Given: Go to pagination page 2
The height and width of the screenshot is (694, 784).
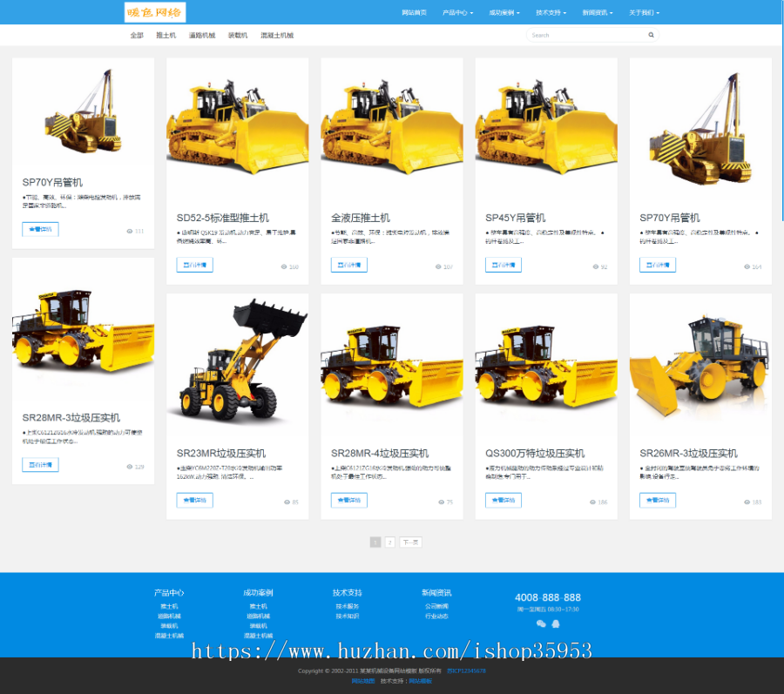Looking at the screenshot, I should click(390, 542).
